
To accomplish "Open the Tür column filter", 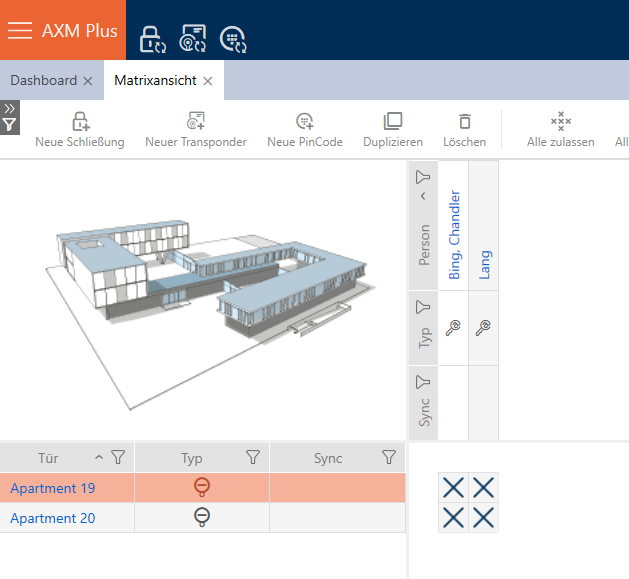I will 118,458.
